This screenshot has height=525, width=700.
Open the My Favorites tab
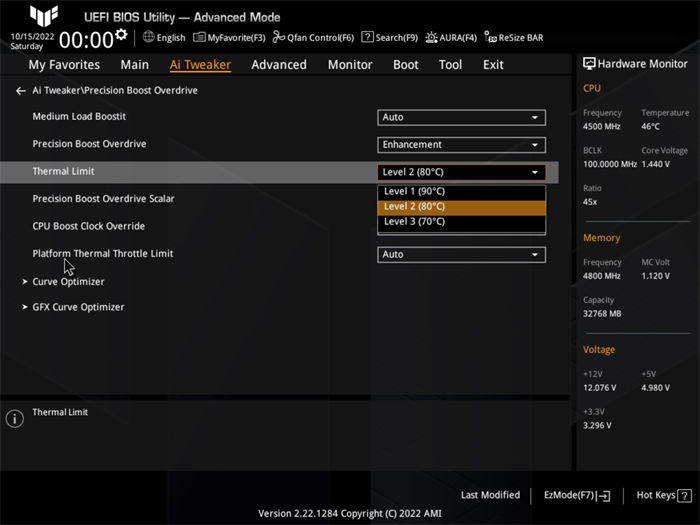(64, 65)
